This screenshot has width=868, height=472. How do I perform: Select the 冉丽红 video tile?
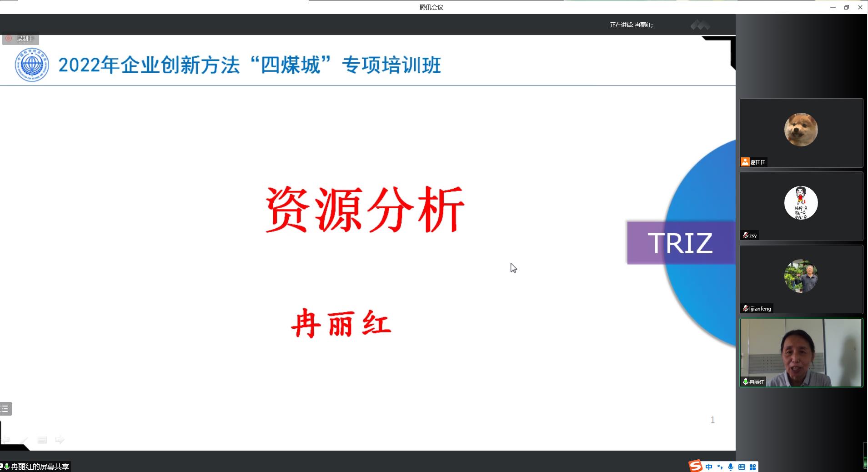801,352
